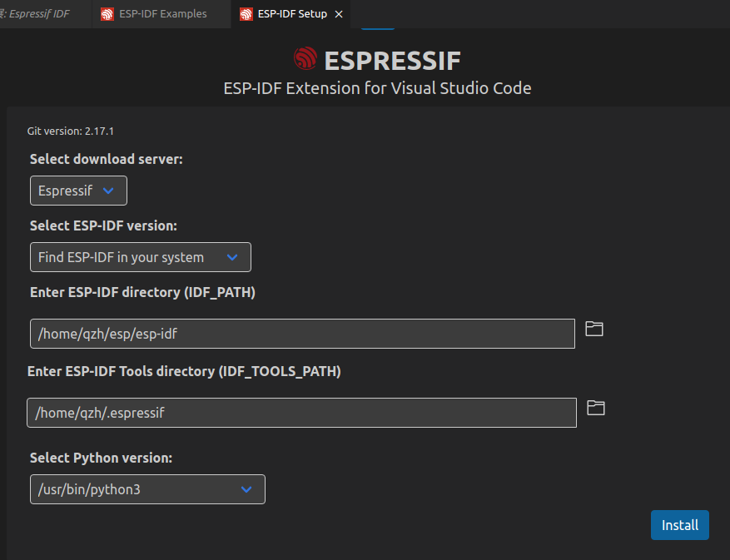Screen dimensions: 730x560
Task: Click the Espressif icon on the ESP-IDF Setup tab
Action: [246, 14]
